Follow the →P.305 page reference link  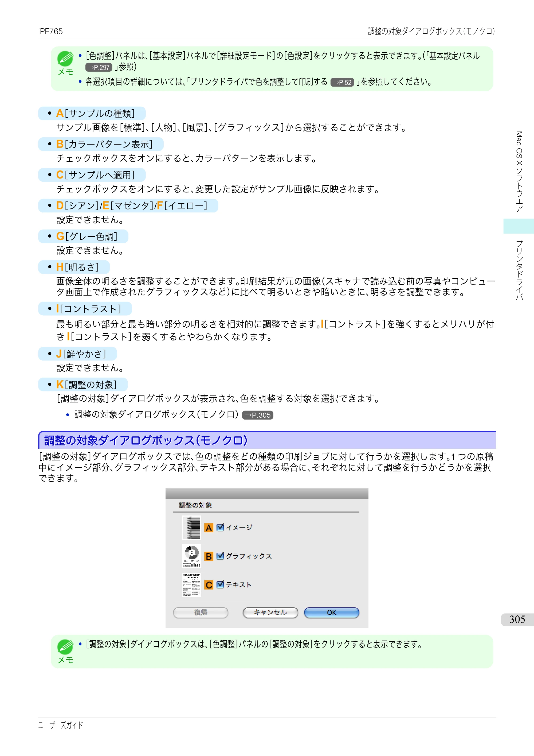258,415
